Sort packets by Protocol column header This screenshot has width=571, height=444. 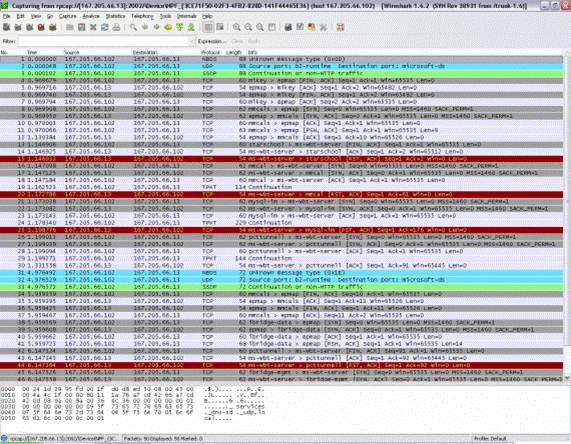pos(210,52)
